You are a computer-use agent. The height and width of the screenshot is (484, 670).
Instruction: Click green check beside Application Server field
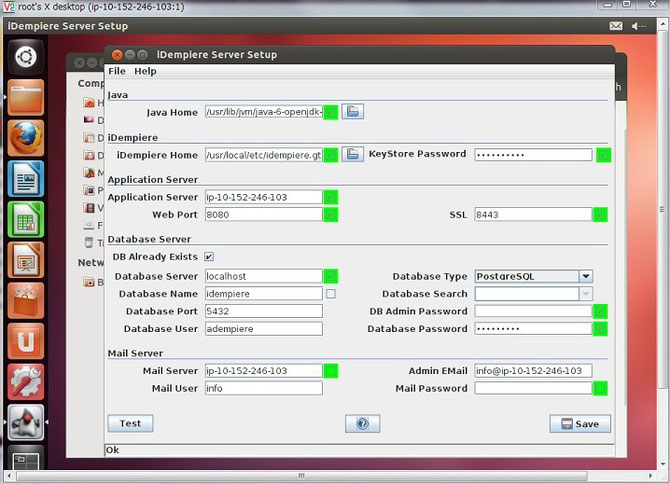(x=331, y=197)
